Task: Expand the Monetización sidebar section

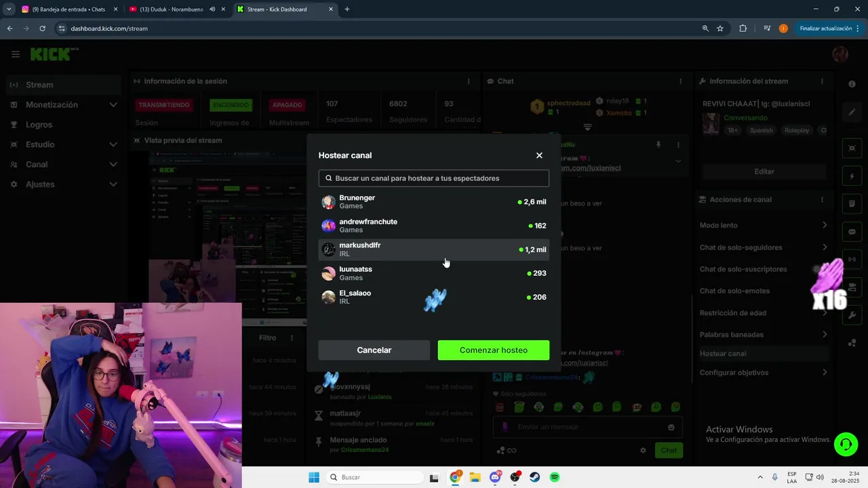Action: 64,104
